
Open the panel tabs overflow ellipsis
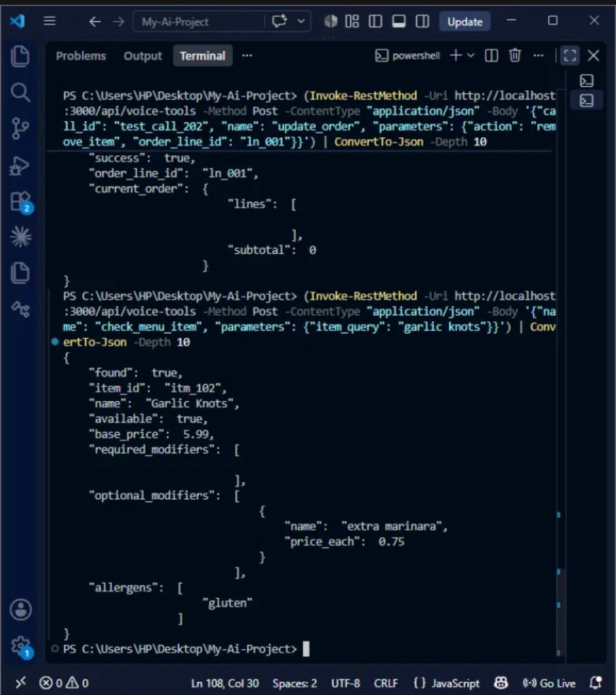click(x=247, y=56)
